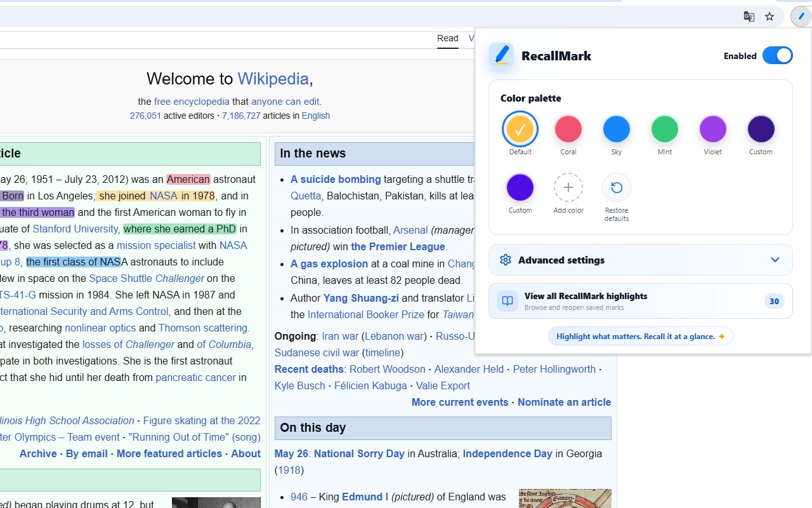Open View all RecallMark highlights
Image resolution: width=812 pixels, height=508 pixels.
point(641,301)
